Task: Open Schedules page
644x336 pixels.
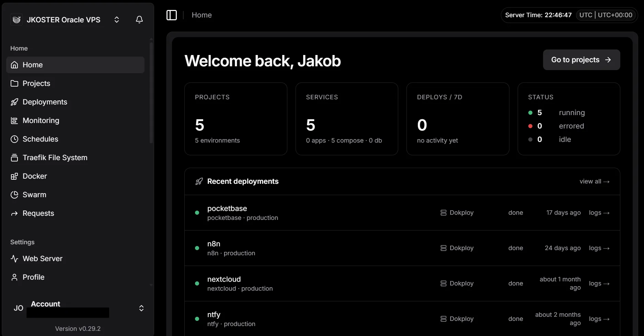Action: click(x=76, y=139)
